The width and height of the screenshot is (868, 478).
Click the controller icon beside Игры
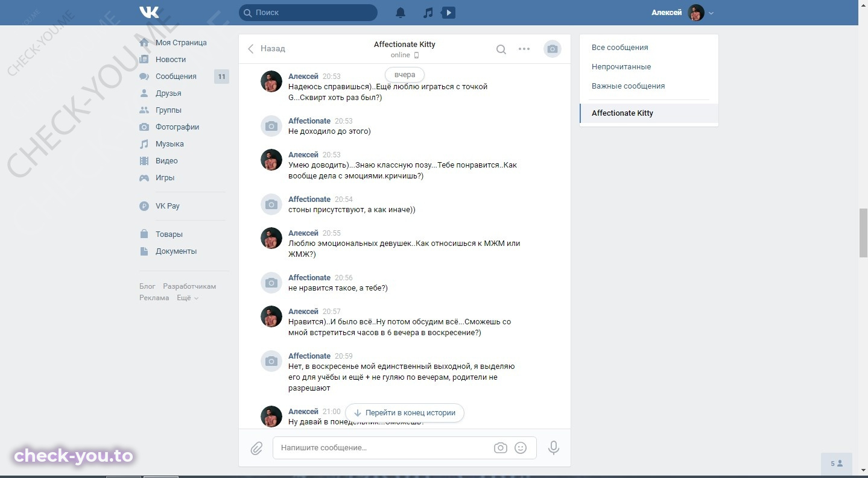[144, 178]
